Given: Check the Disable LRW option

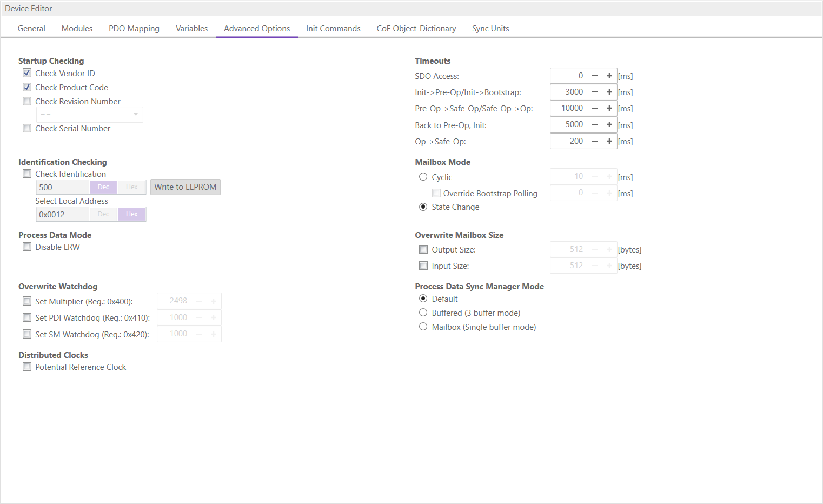Looking at the screenshot, I should pyautogui.click(x=27, y=247).
